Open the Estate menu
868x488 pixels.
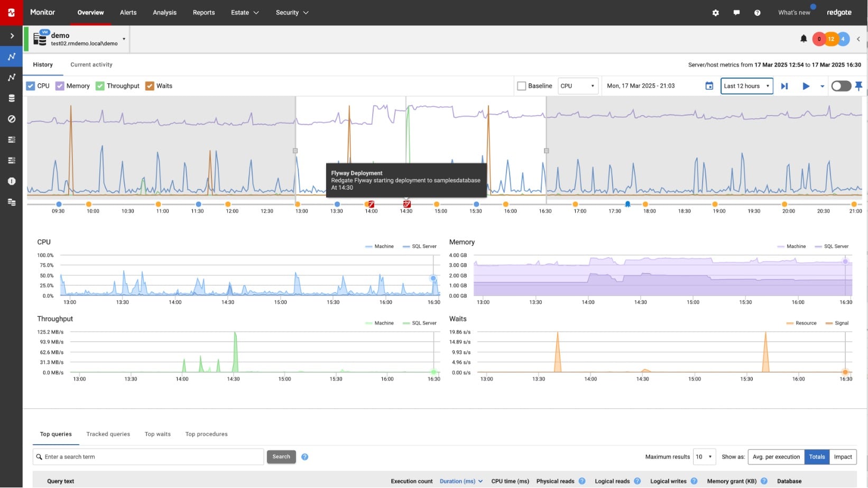(245, 13)
